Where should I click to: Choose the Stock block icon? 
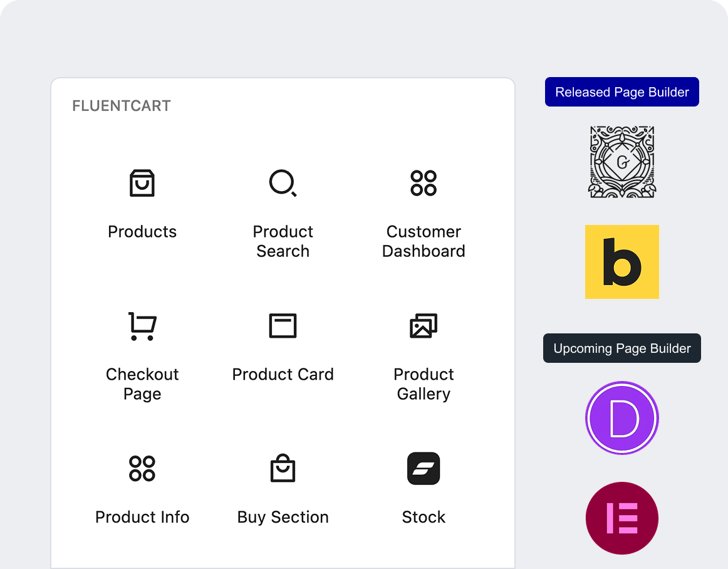pos(424,469)
